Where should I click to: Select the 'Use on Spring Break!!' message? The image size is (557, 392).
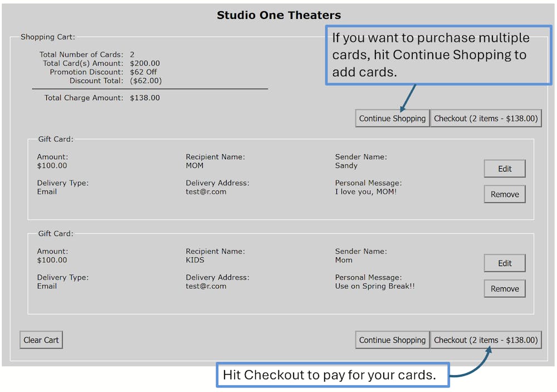pos(374,286)
